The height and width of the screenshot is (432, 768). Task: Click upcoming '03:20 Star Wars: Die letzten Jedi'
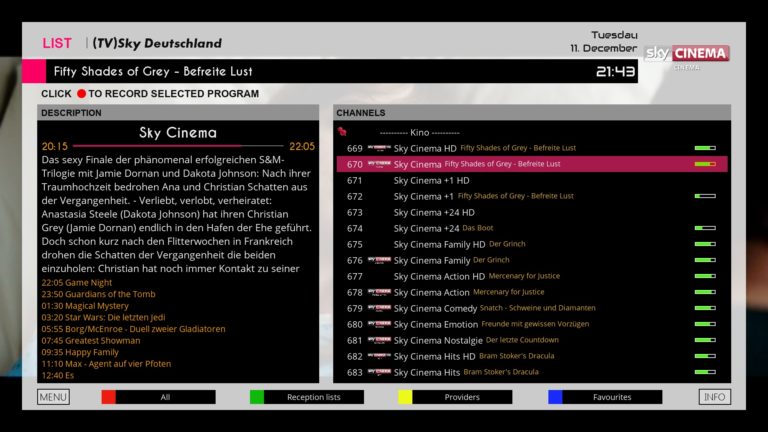coord(103,317)
